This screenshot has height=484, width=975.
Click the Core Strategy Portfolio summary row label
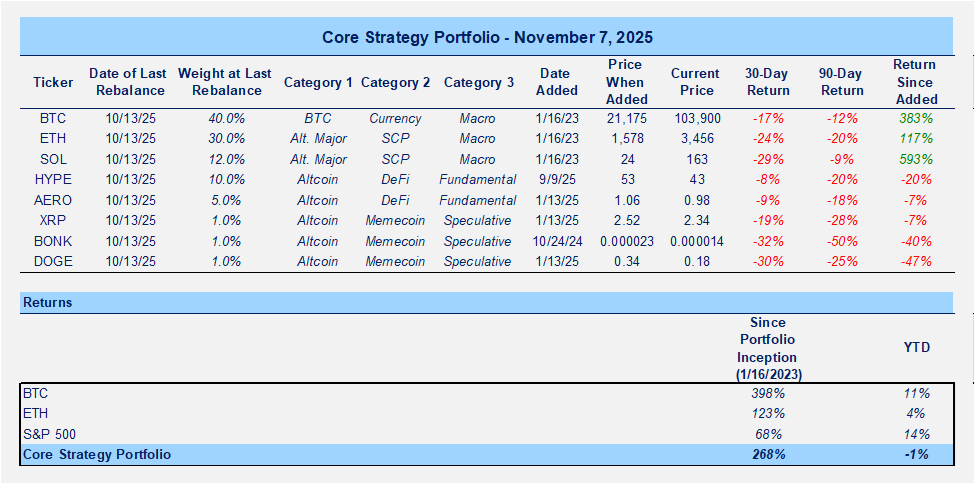click(x=96, y=454)
